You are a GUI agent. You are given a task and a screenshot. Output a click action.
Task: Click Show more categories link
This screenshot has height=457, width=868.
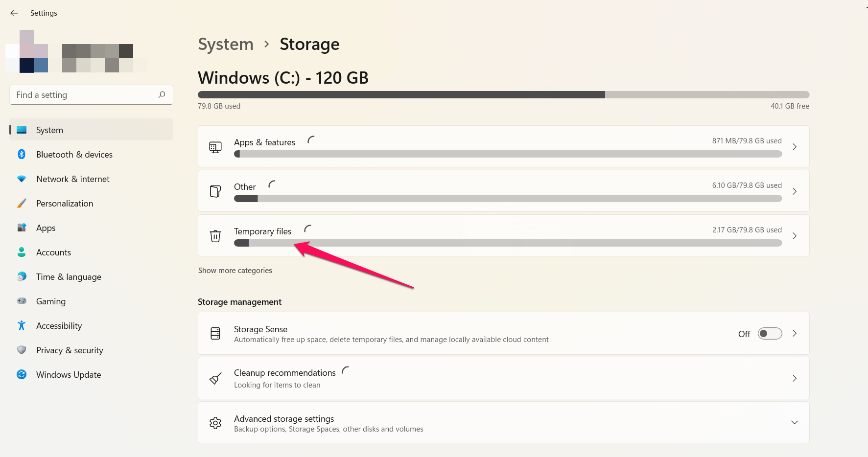[x=235, y=271]
